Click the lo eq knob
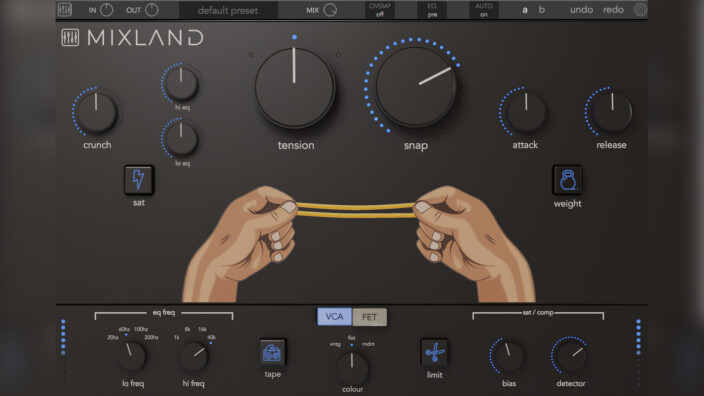Viewport: 704px width, 396px height. (x=181, y=139)
